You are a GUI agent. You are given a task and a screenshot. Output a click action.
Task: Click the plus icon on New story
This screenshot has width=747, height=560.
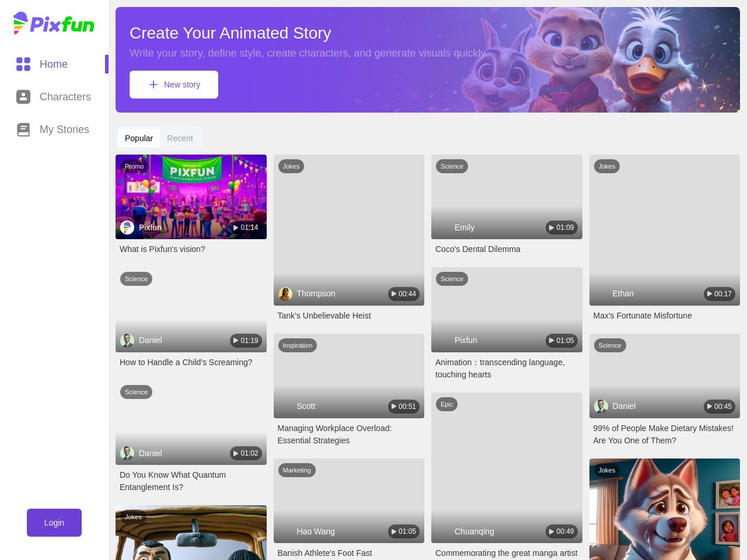pyautogui.click(x=153, y=85)
